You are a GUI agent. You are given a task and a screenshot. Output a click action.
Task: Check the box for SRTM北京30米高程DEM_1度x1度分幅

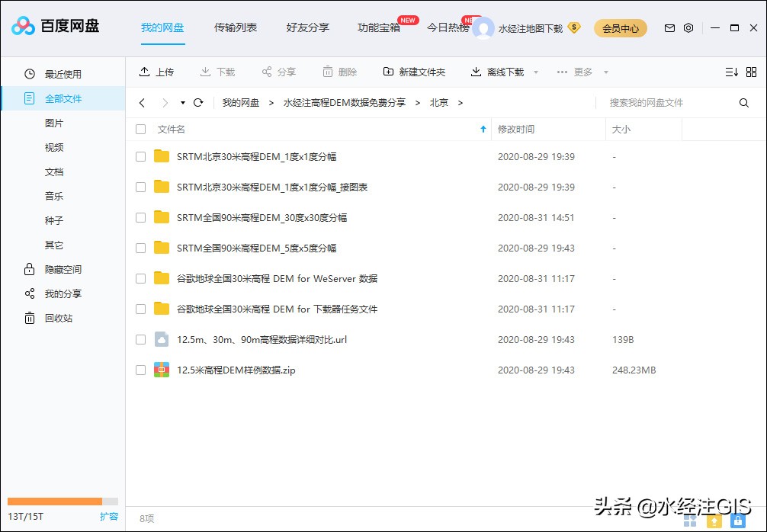pyautogui.click(x=141, y=156)
